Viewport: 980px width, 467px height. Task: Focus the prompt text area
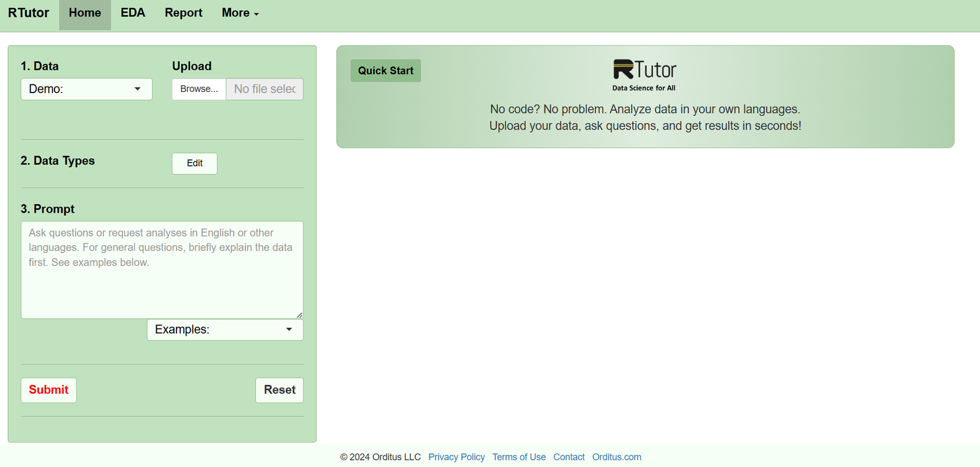[162, 270]
